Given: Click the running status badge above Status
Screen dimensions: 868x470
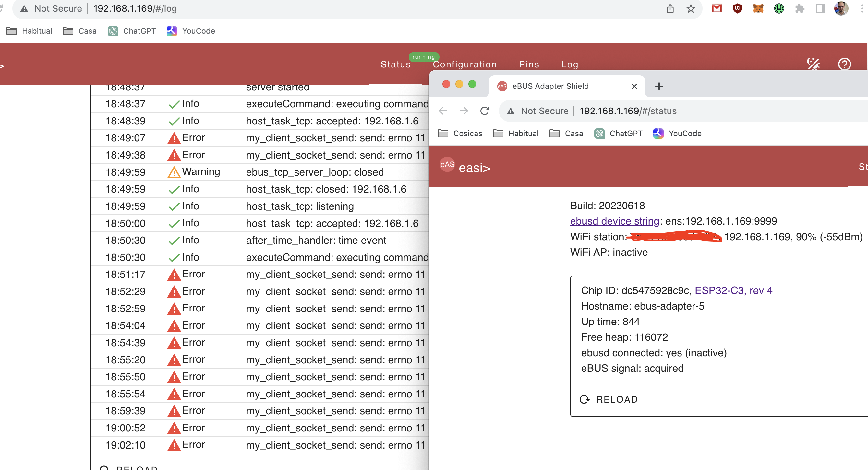Looking at the screenshot, I should click(424, 56).
